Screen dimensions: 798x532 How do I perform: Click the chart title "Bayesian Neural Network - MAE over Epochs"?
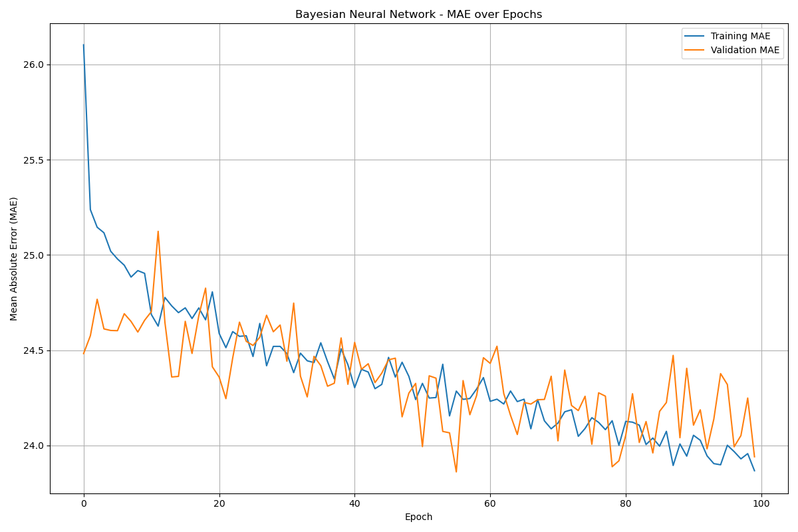[x=418, y=15]
